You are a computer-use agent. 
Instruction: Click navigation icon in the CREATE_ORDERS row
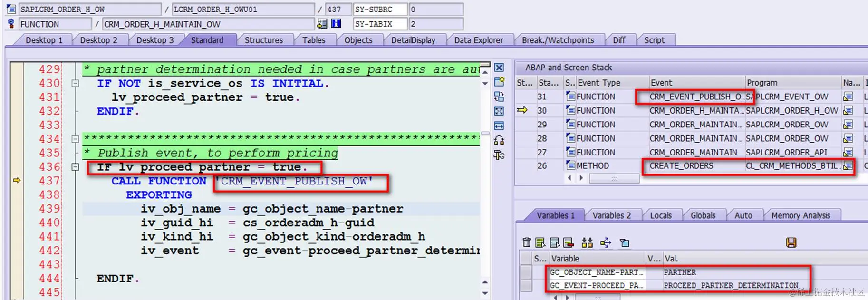848,166
